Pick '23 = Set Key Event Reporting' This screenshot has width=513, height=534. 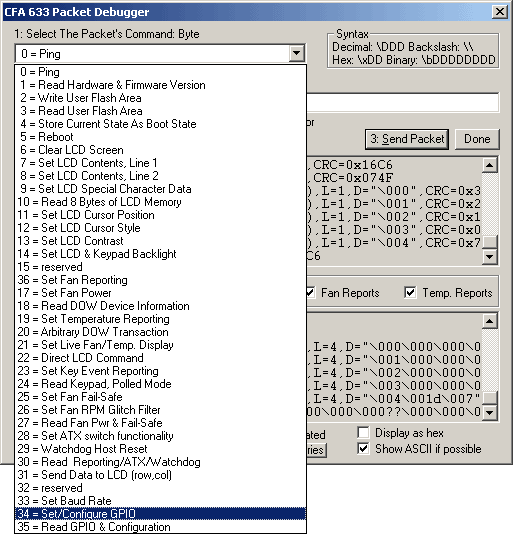click(160, 371)
